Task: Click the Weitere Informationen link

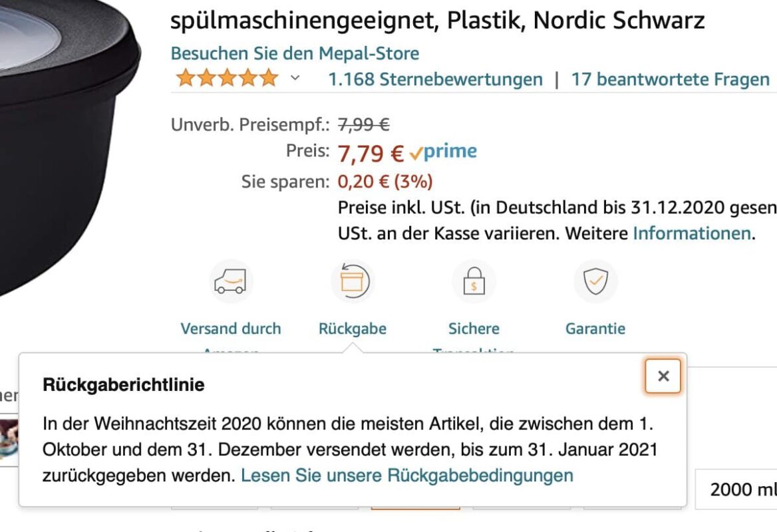Action: [692, 233]
